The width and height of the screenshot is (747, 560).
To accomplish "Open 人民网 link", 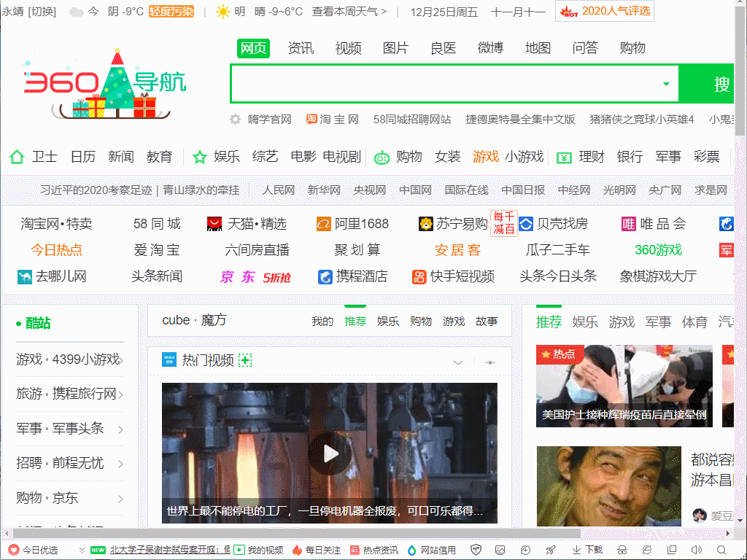I will point(279,190).
